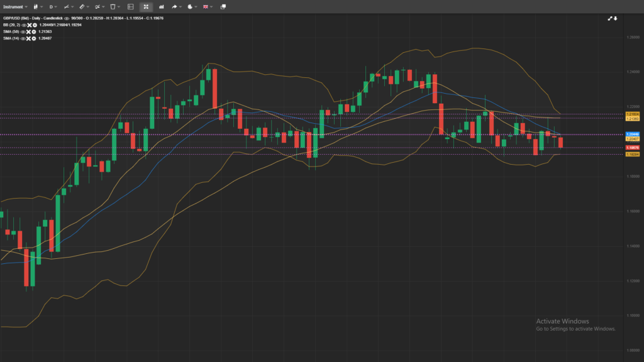Toggle the fullscreen collapse arrows button

pyautogui.click(x=146, y=7)
